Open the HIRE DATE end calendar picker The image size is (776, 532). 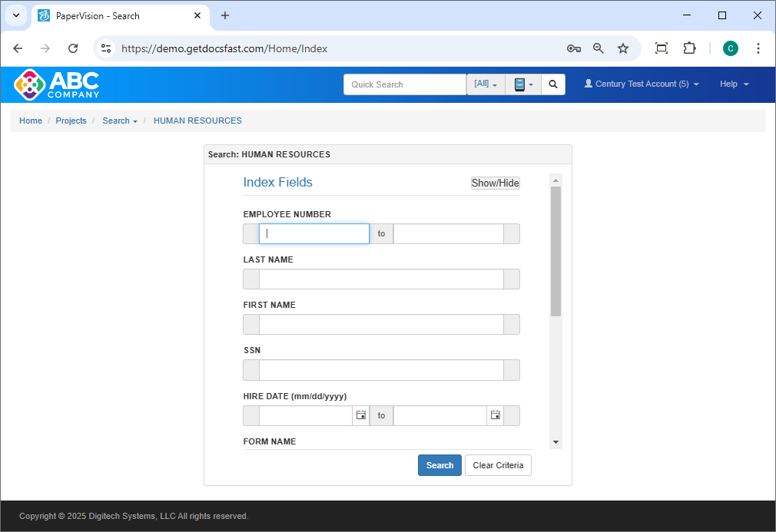(495, 415)
